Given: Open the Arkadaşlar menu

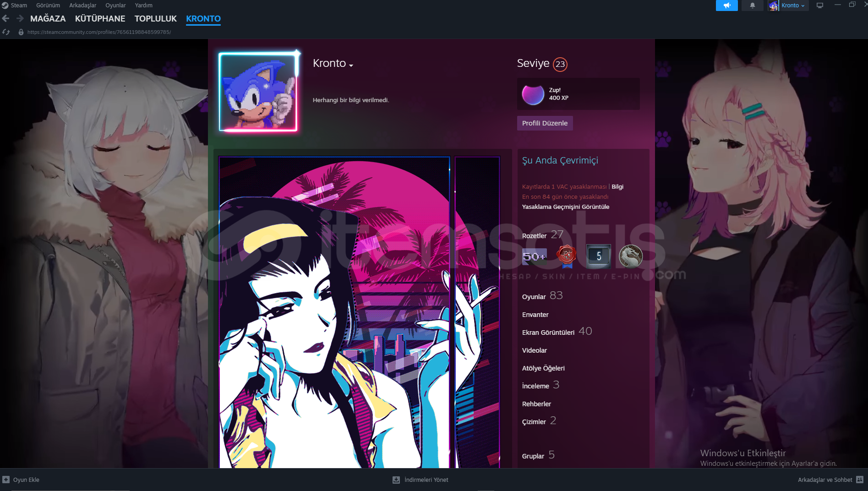Looking at the screenshot, I should (82, 5).
